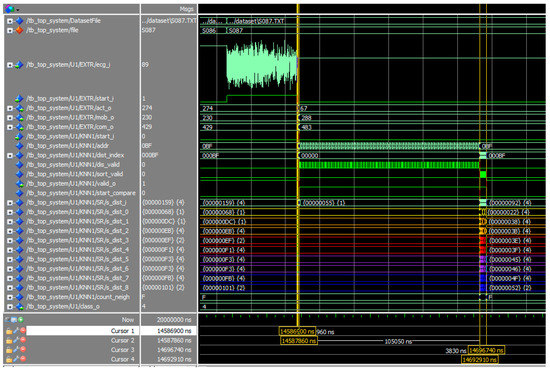Click Cursor 4 time value 14692910 ns
Screen dimensions: 550x370
click(x=174, y=359)
